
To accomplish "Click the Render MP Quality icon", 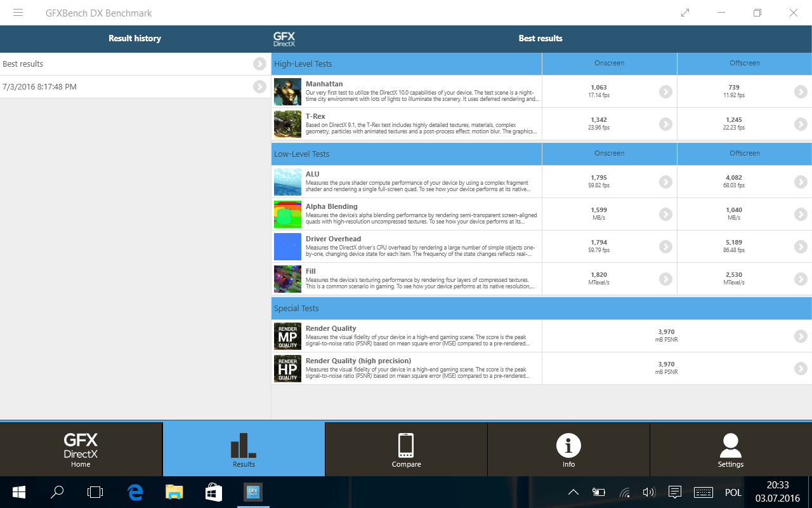I will [x=287, y=337].
